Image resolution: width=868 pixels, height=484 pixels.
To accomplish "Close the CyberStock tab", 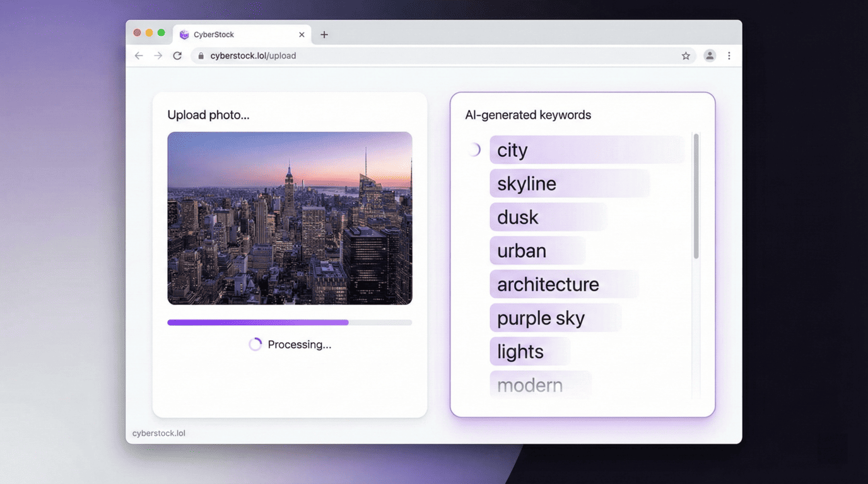I will (x=302, y=35).
